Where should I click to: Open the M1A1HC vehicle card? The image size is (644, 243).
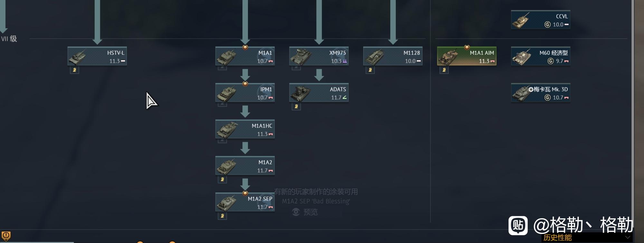(245, 129)
